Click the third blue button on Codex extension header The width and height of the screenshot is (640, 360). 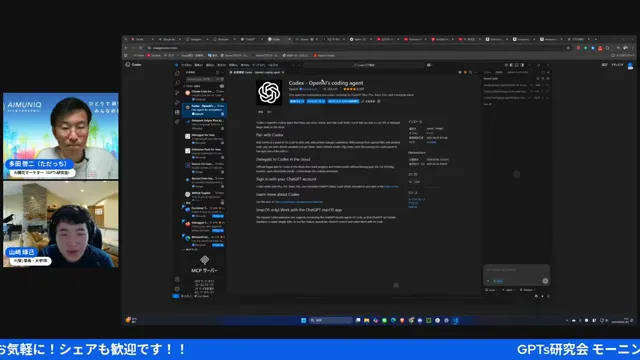[x=343, y=101]
